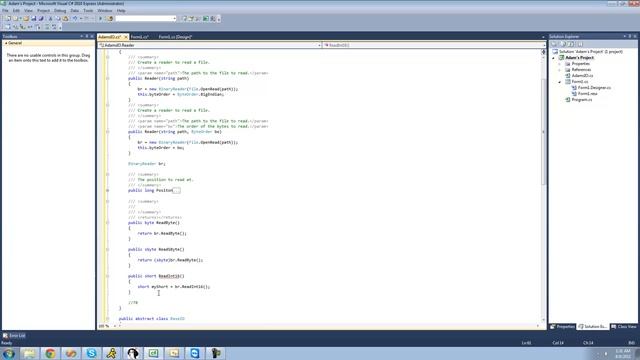Click the Solution Explorer Refresh icon
The width and height of the screenshot is (640, 360).
pos(571,44)
